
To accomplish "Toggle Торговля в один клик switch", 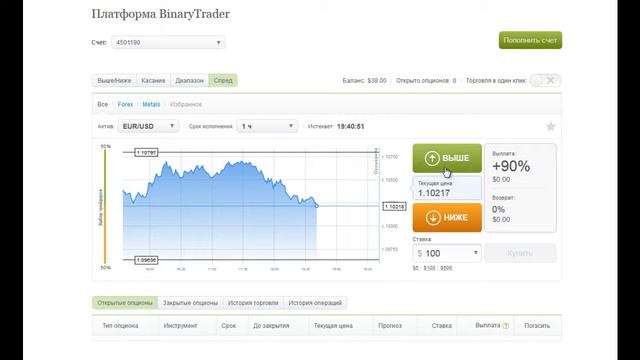I will (545, 80).
